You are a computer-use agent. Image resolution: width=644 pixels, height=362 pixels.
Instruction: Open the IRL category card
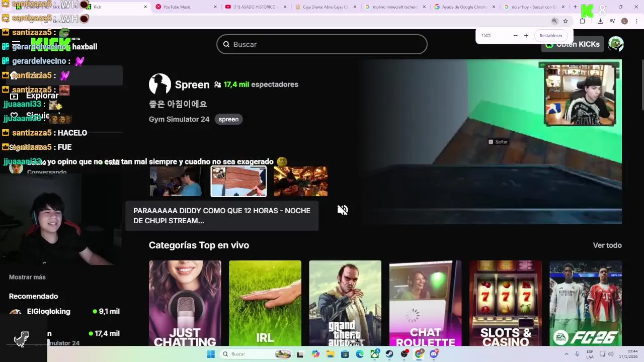pos(265,303)
